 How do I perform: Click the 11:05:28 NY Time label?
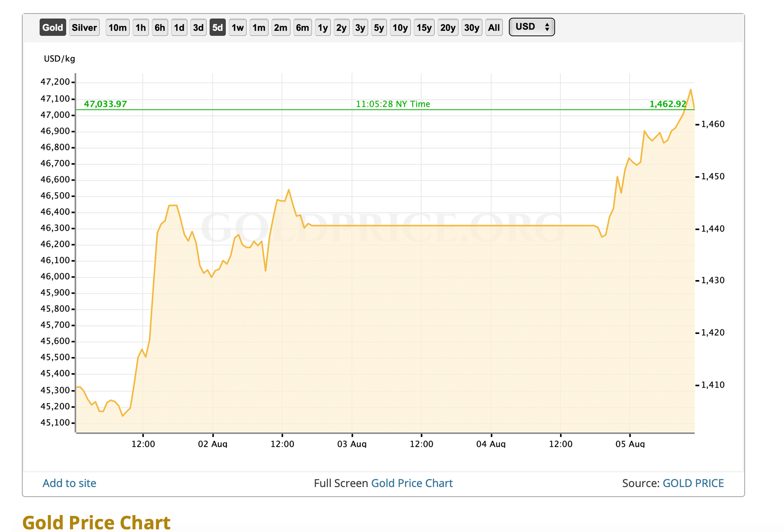[393, 104]
